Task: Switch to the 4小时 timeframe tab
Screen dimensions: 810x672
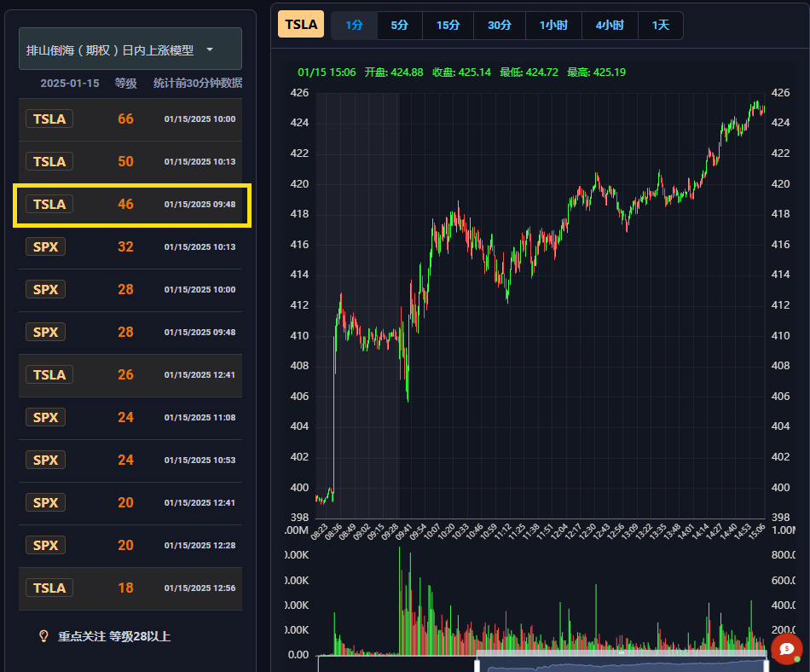Action: 610,26
